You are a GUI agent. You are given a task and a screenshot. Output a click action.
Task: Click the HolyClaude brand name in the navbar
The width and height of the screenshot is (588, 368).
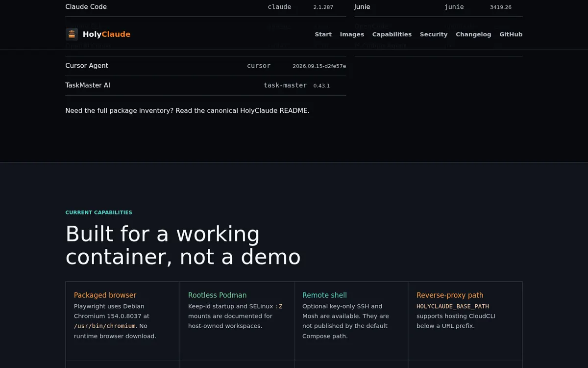[106, 34]
